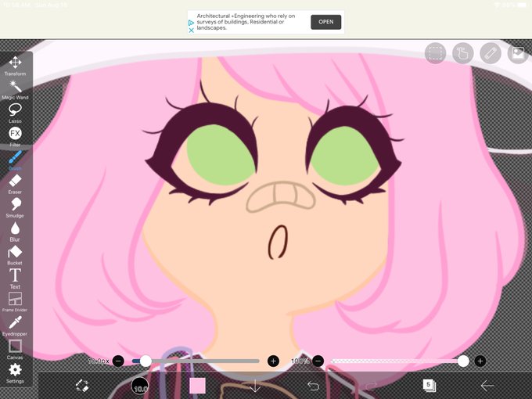The image size is (532, 399).
Task: Decrease brush thickness with minus
Action: (118, 361)
